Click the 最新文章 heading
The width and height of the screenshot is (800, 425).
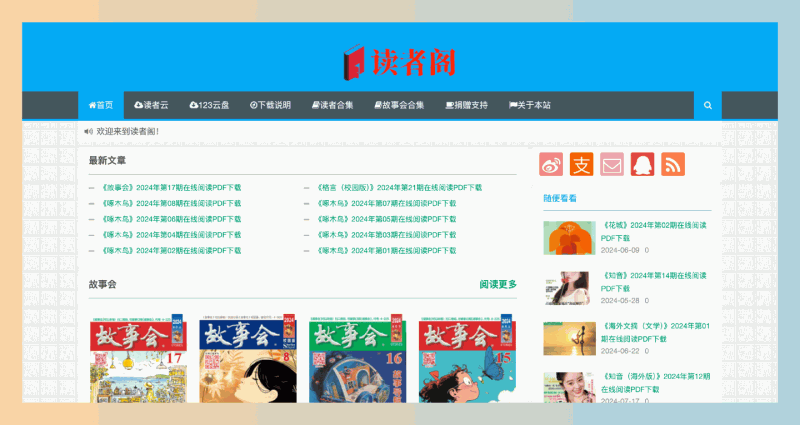pyautogui.click(x=107, y=161)
